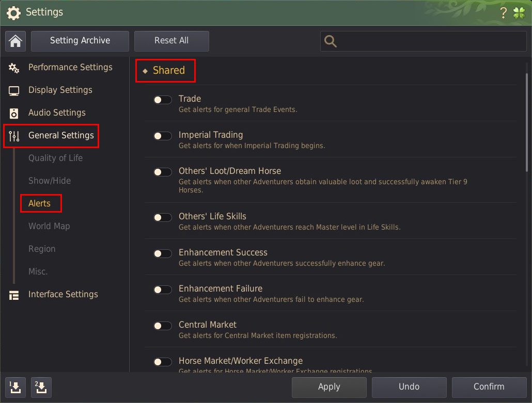Load saved settings slot 1

click(x=15, y=387)
